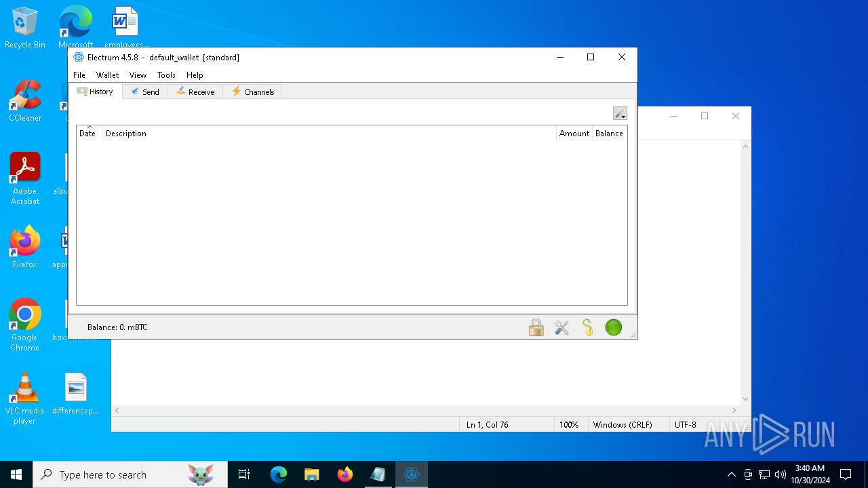The image size is (868, 488).
Task: Click the seed icon in status bar
Action: (587, 327)
